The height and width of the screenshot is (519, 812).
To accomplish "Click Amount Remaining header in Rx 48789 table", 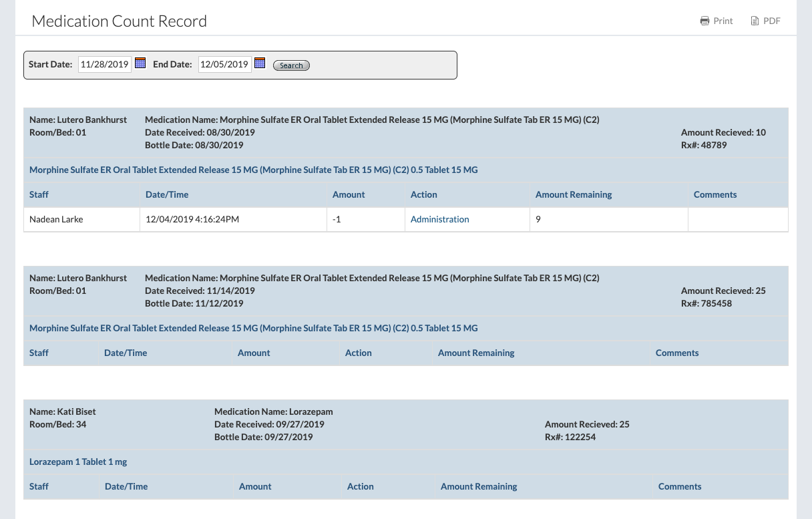I will (573, 194).
